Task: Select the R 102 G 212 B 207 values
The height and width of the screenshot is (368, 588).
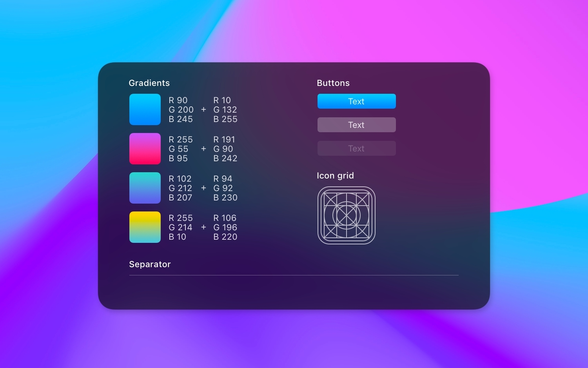Action: (180, 188)
